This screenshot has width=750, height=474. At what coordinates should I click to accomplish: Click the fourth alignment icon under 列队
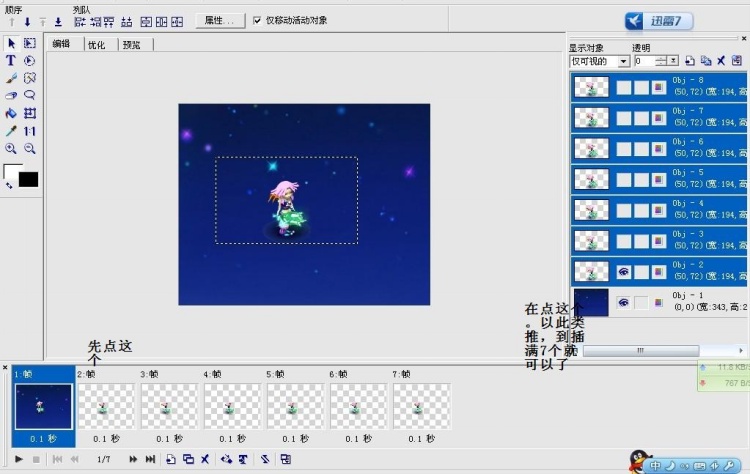coord(126,22)
